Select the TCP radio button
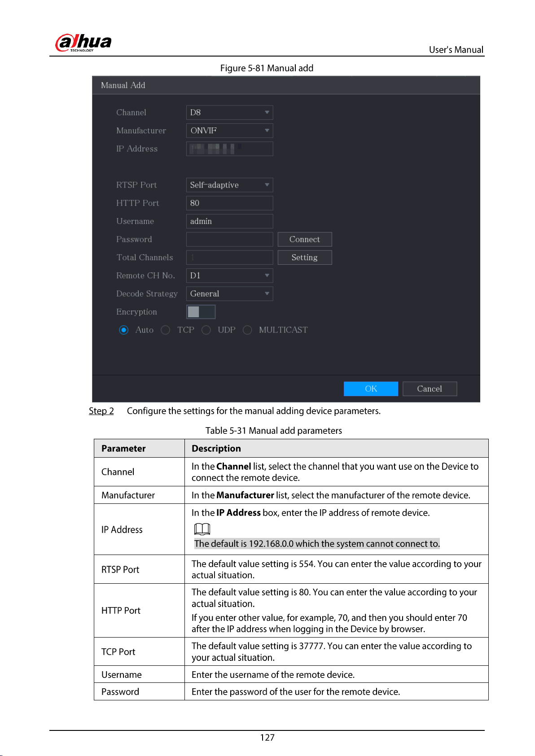The height and width of the screenshot is (756, 535). (x=166, y=330)
